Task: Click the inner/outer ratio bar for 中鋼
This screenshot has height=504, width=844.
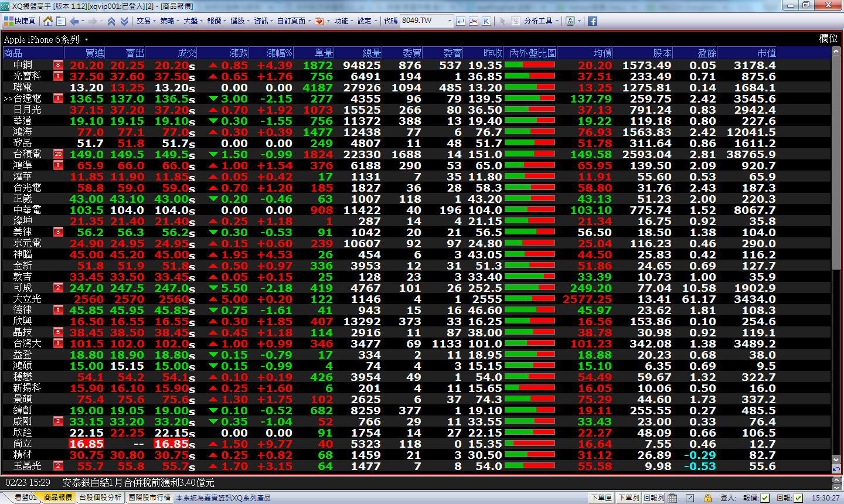Action: pos(530,65)
